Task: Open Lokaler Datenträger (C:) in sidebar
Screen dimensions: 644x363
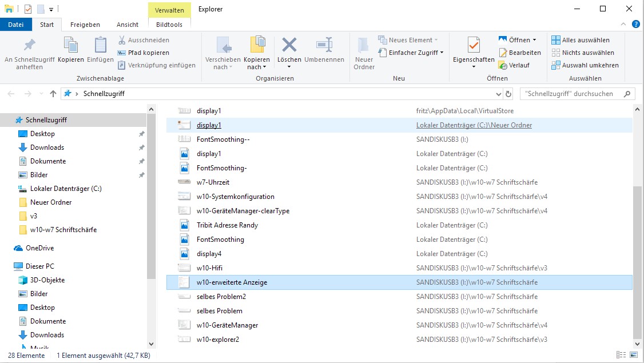Action: click(x=66, y=189)
